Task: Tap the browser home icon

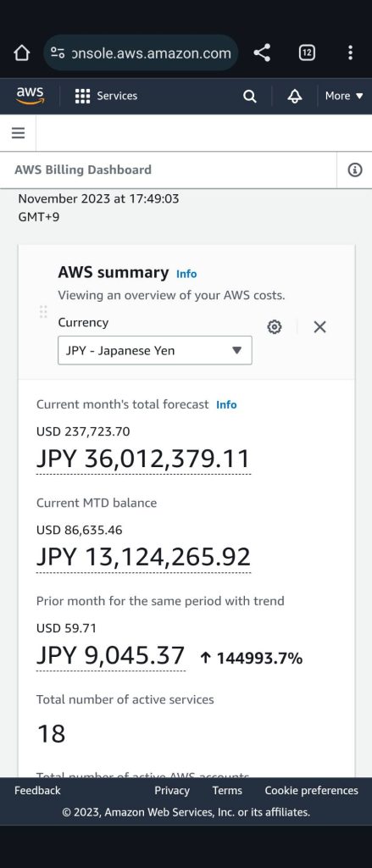Action: 21,53
